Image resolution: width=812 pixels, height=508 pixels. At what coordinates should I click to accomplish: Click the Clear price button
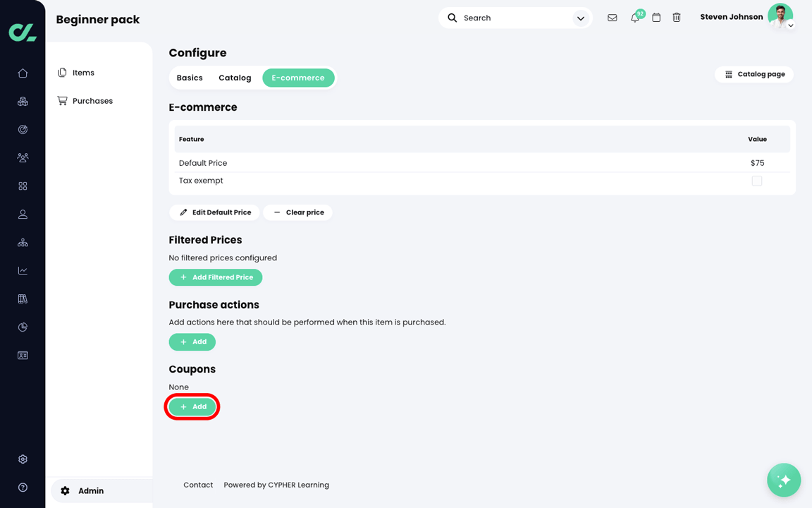[x=297, y=212]
